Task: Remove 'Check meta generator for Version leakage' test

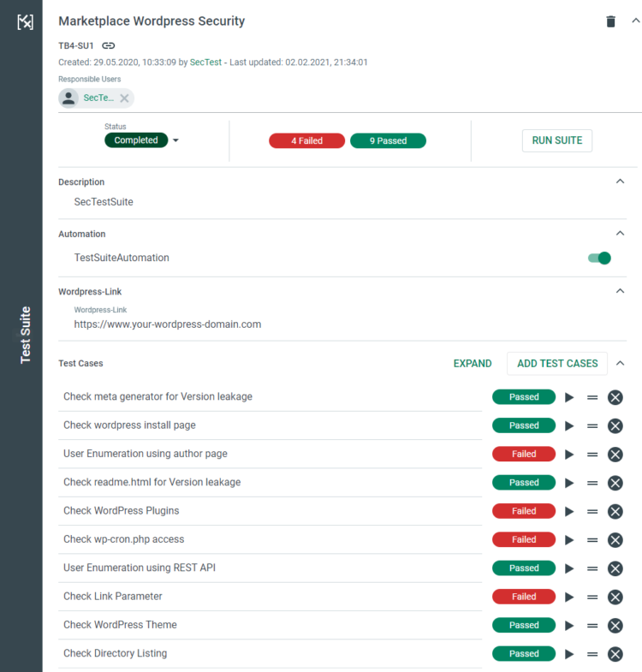Action: [x=615, y=398]
